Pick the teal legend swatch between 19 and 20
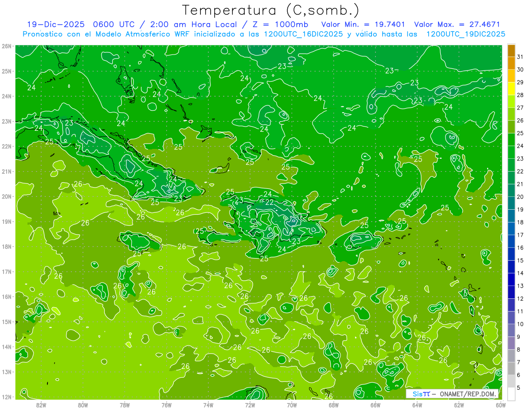Viewport: 532px width, 411px height. point(511,203)
